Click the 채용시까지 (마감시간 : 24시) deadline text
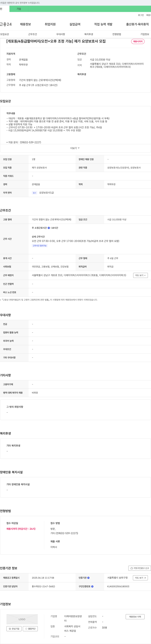The image size is (151, 644). pos(21,529)
